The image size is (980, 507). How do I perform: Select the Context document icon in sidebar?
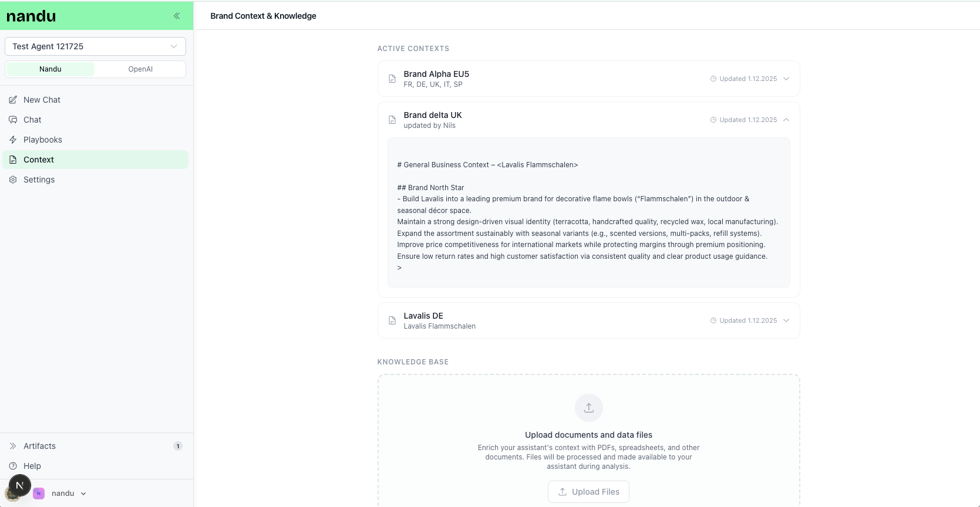click(12, 160)
